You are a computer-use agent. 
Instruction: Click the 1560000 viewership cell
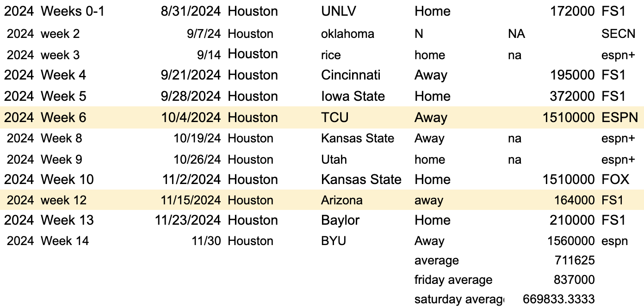[x=571, y=241]
